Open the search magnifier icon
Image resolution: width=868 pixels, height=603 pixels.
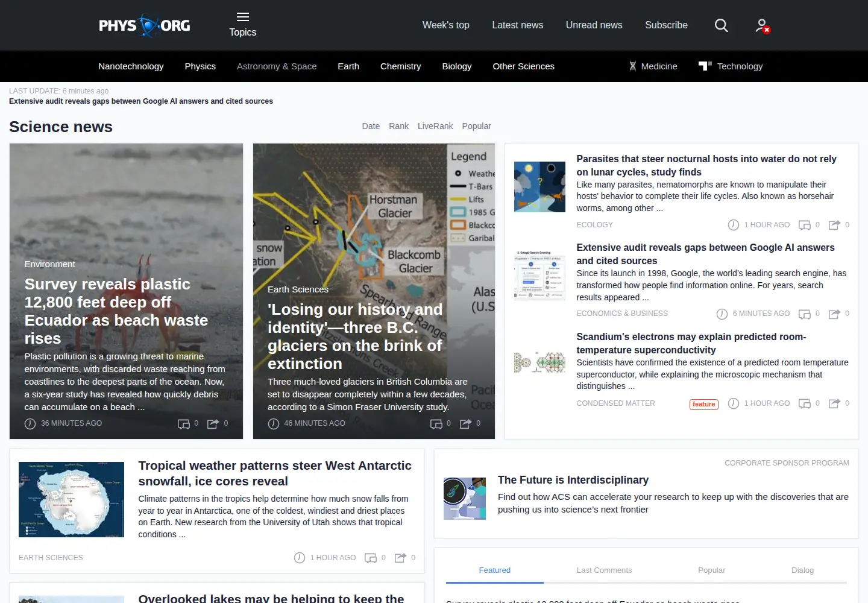pos(721,25)
